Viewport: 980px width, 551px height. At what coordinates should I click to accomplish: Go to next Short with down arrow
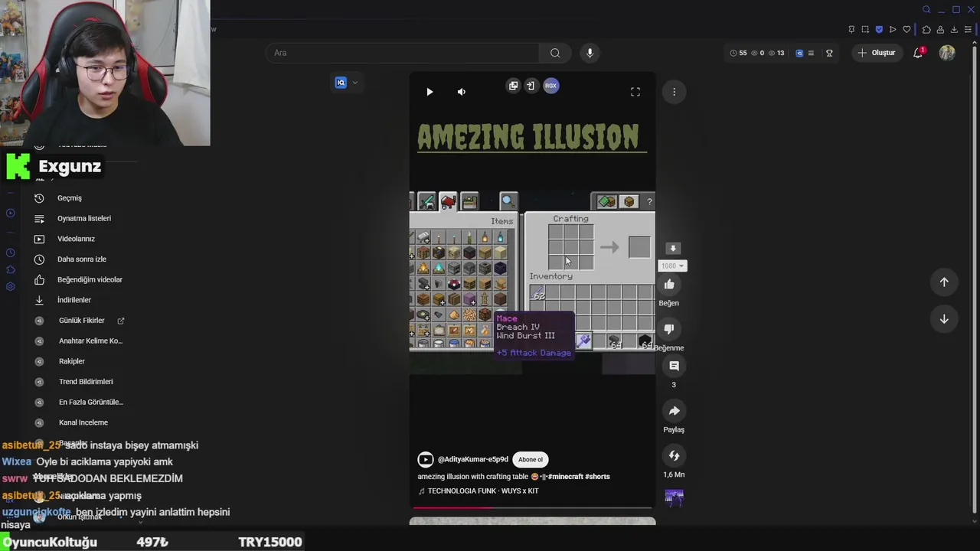(x=944, y=319)
